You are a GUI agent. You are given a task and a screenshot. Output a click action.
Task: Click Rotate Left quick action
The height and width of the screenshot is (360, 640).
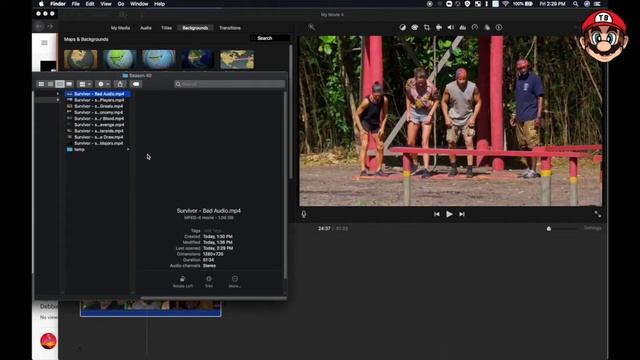point(182,282)
